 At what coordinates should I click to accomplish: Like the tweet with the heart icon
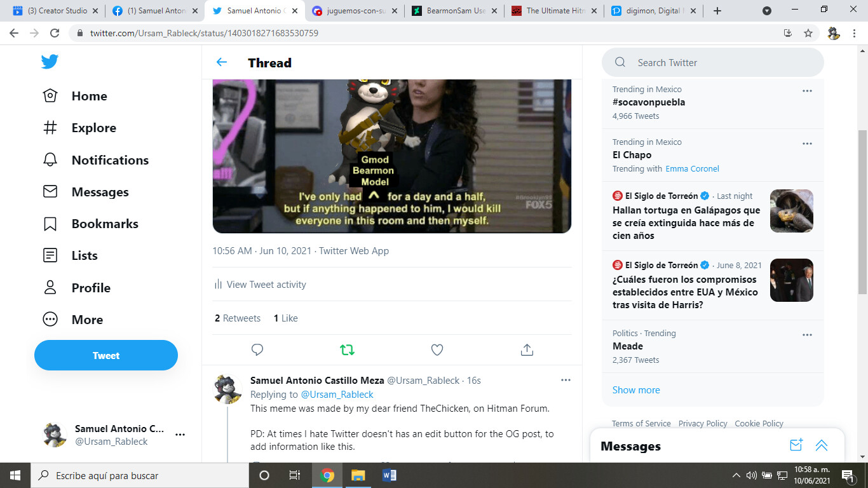(x=437, y=349)
